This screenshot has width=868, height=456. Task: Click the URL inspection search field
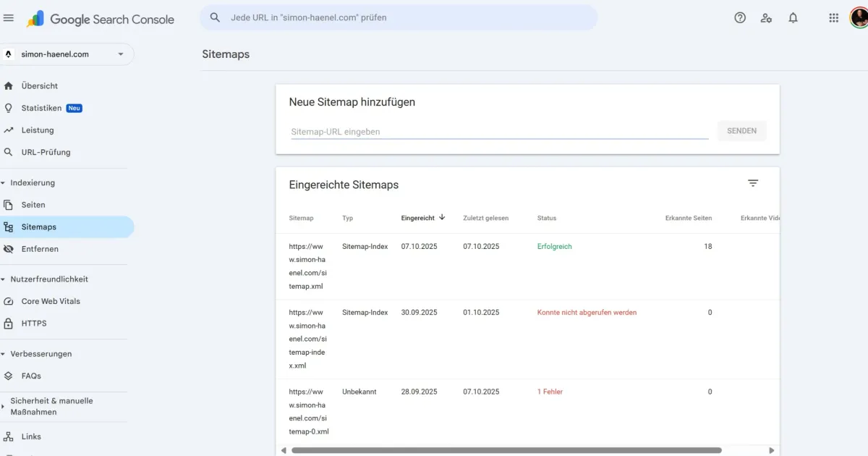tap(399, 17)
